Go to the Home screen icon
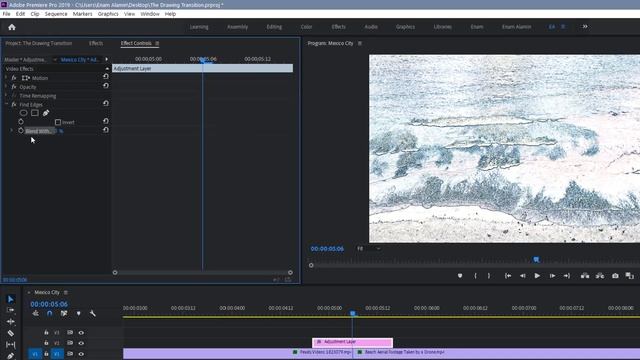The image size is (640, 360). pos(12,27)
